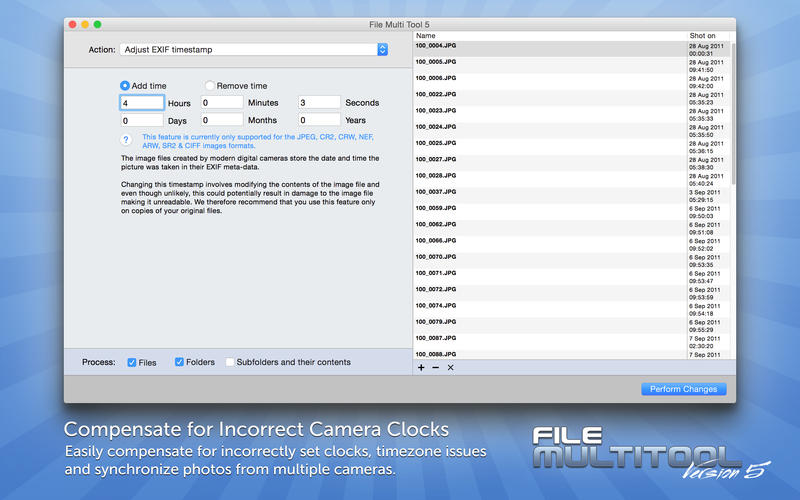The width and height of the screenshot is (800, 500).
Task: Click the minus icon to remove file
Action: pyautogui.click(x=435, y=368)
